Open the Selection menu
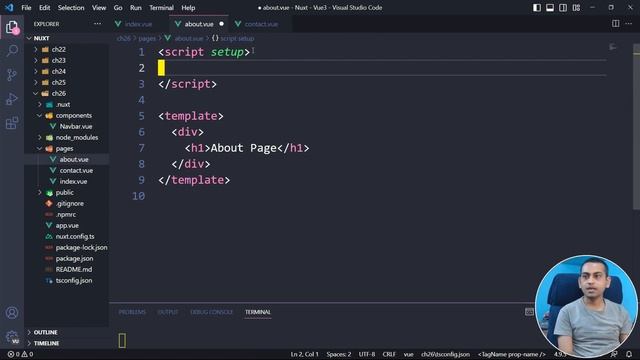640x360 pixels. tap(71, 8)
